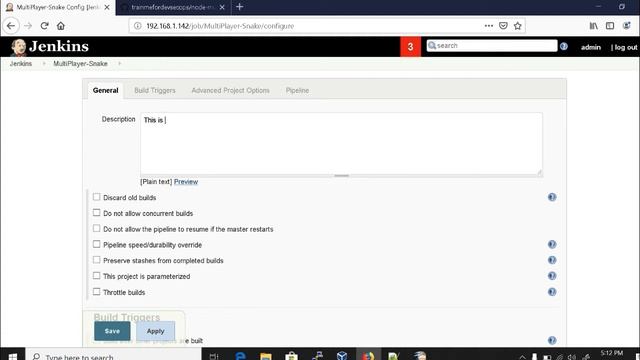
Task: Expand the MultiPlayer-Snake breadcrumb arrow
Action: point(119,64)
